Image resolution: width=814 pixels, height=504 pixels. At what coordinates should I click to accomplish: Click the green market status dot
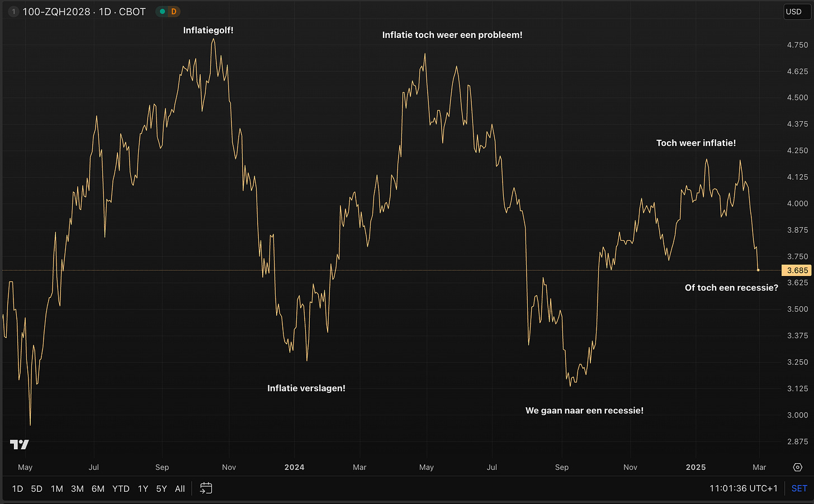(162, 12)
